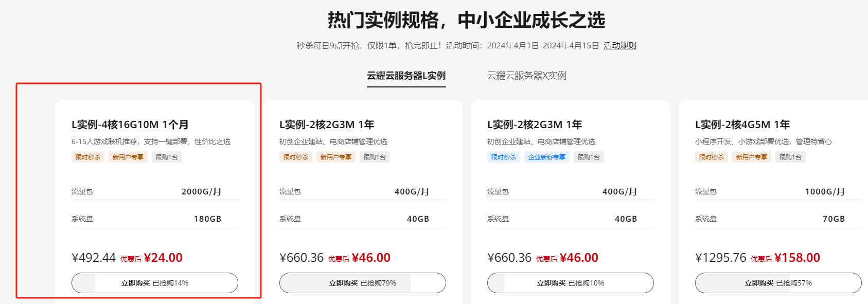Click the 2000G/月 流量包 value
The image size is (868, 304).
(201, 191)
